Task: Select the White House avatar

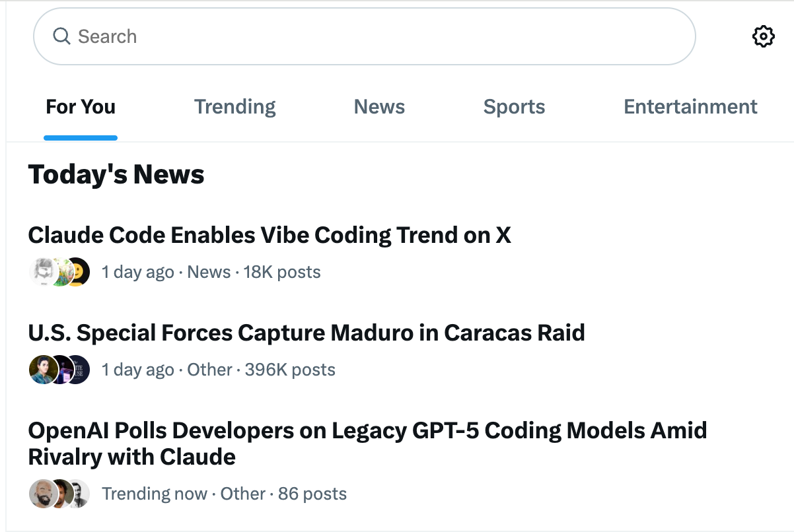Action: click(x=79, y=370)
